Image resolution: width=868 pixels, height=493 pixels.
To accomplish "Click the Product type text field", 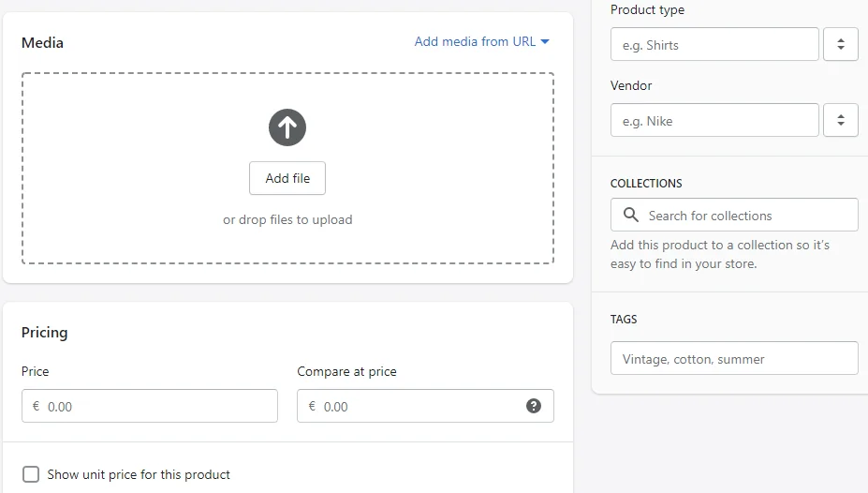I will (x=714, y=44).
